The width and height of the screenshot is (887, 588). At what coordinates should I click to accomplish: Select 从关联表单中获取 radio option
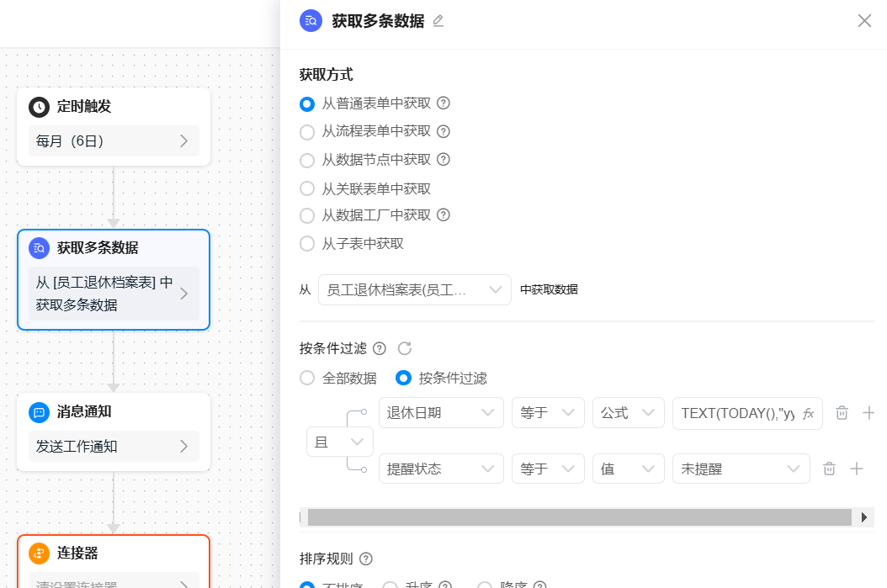click(x=306, y=188)
